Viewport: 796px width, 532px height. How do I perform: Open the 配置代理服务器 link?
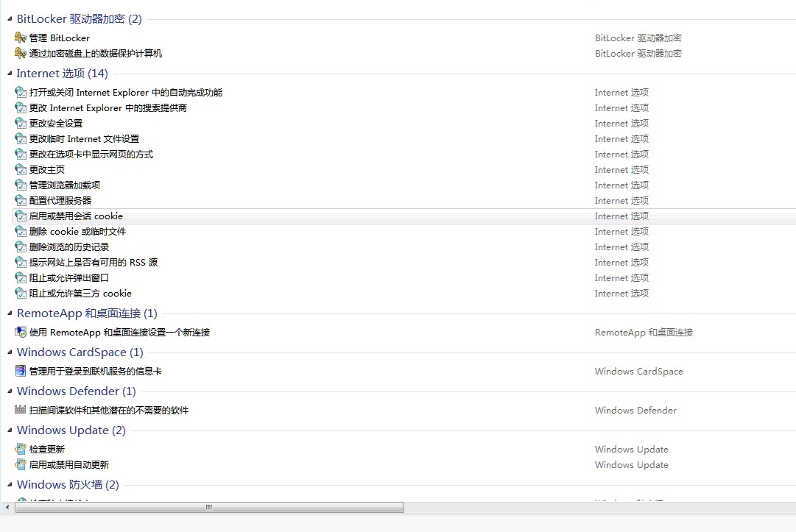[60, 201]
